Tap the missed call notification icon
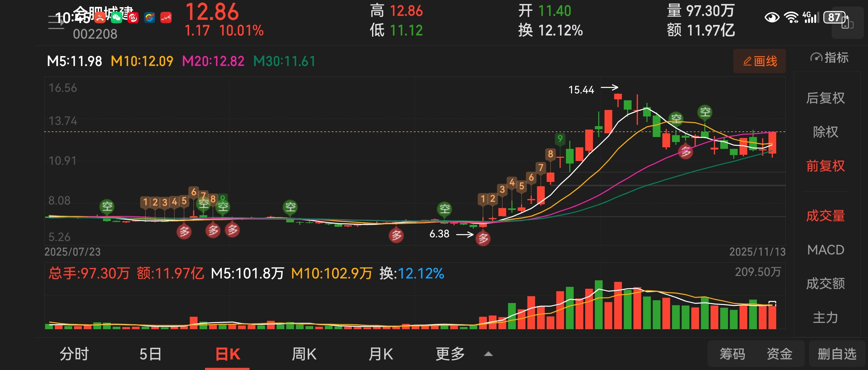Viewport: 868px width, 370px height. click(100, 17)
